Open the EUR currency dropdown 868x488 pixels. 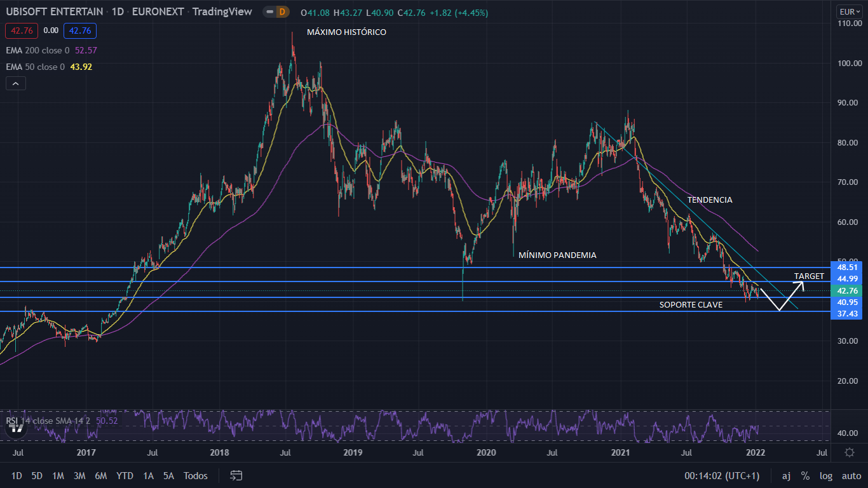[x=849, y=11]
